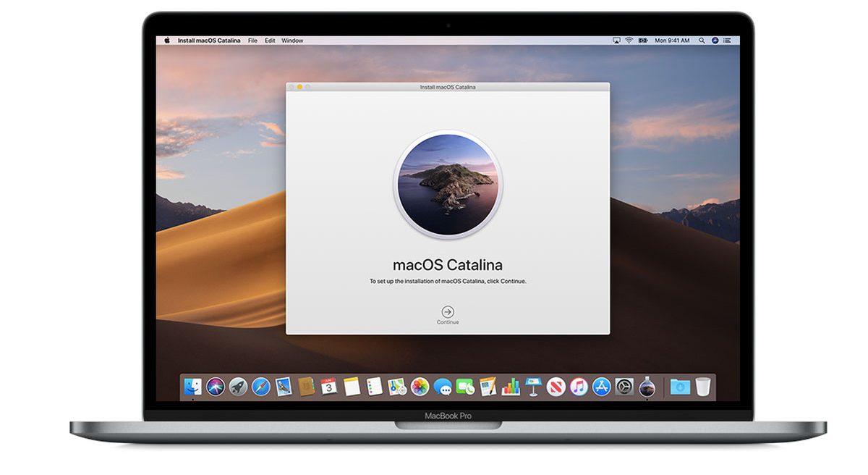Click the Wi-Fi status icon
The width and height of the screenshot is (868, 475).
pyautogui.click(x=629, y=41)
